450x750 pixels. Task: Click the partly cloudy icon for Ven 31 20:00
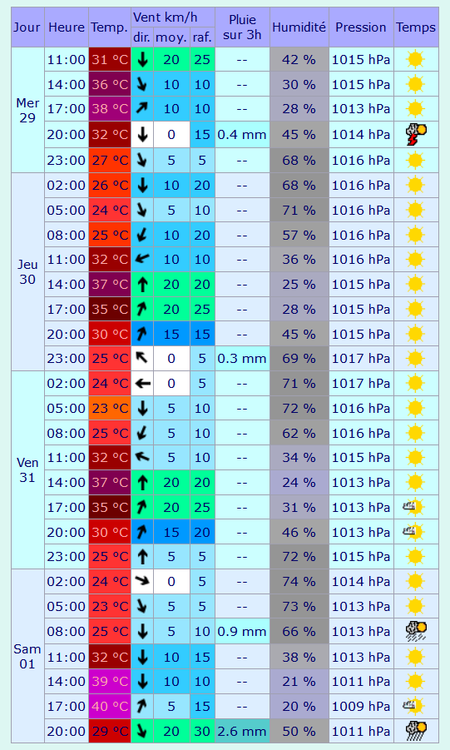[414, 532]
